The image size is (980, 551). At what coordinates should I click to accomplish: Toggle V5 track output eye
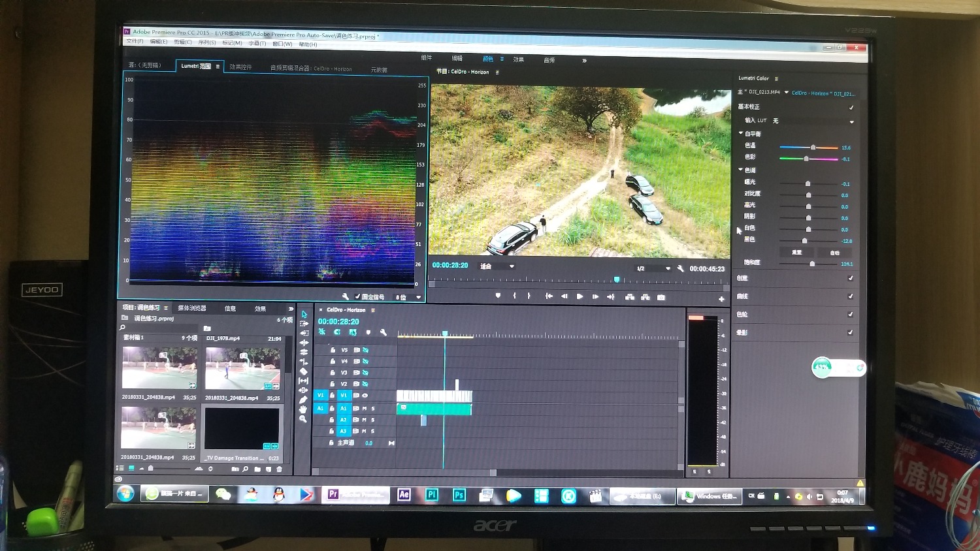(365, 350)
